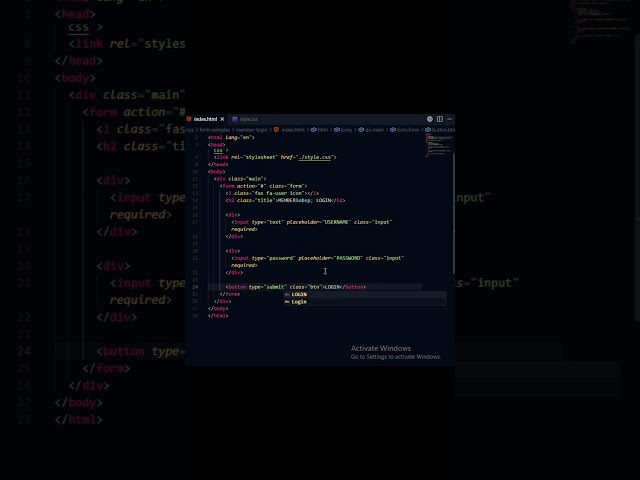640x480 pixels.
Task: Click the closing form tag on line 25
Action: [x=230, y=294]
